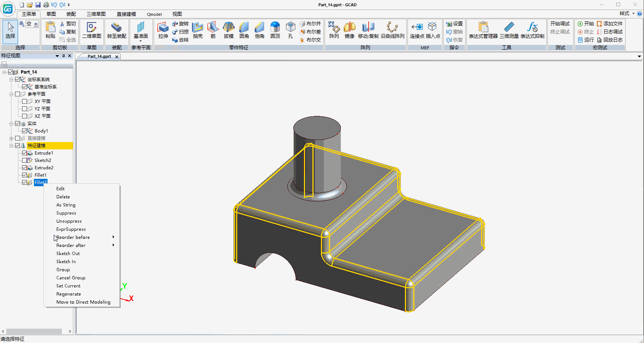Viewport: 644px width, 343px height.
Task: Activate the 扫掠 sweep tool
Action: pyautogui.click(x=180, y=32)
